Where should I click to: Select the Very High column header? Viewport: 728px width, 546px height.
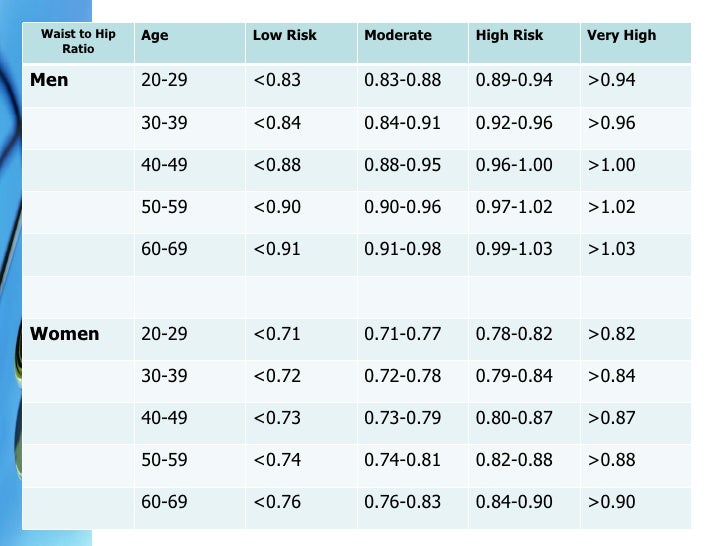point(622,35)
